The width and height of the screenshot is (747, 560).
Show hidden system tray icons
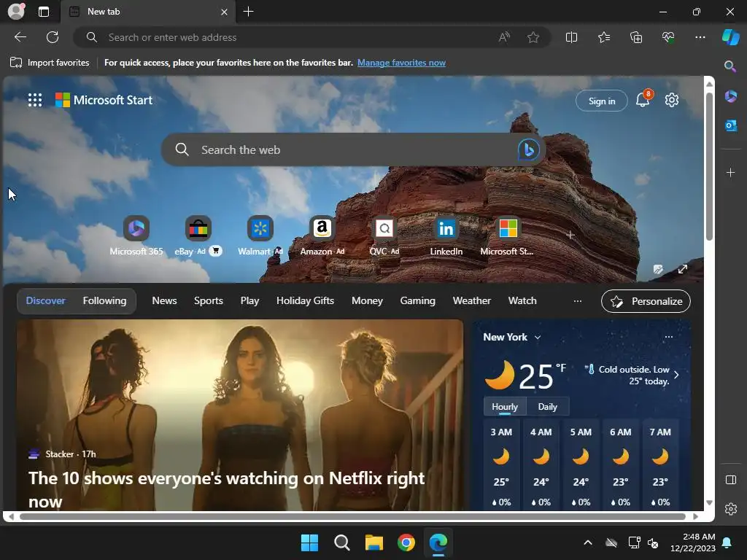(x=588, y=542)
